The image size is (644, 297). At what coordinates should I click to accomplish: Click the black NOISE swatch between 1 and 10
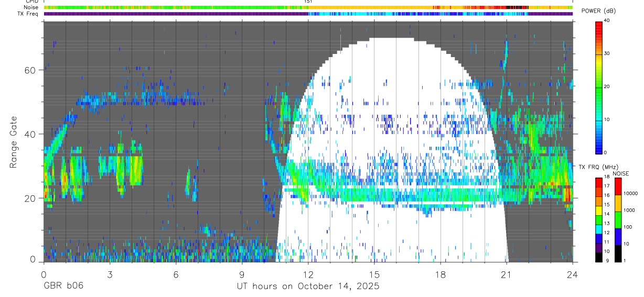click(x=618, y=254)
